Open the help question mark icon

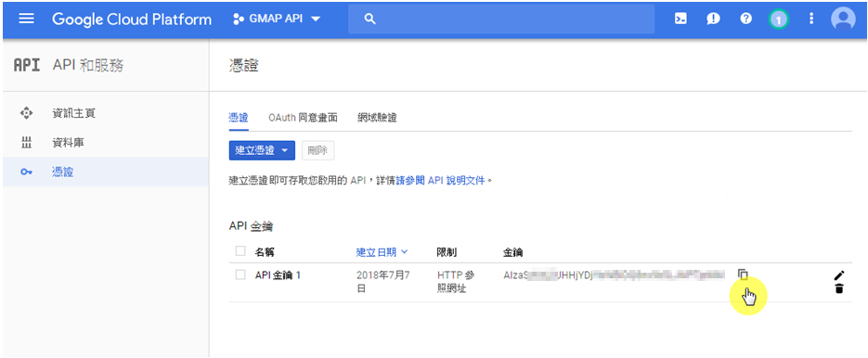click(x=745, y=19)
